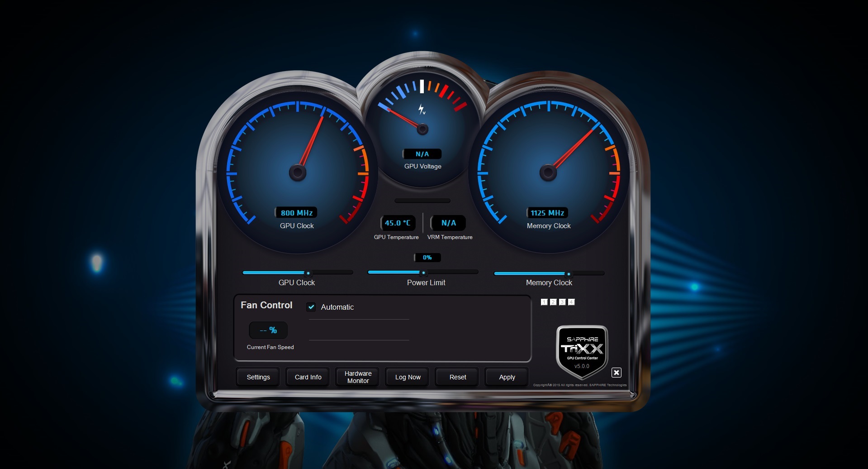Viewport: 868px width, 469px height.
Task: Click the 1125 MHz Memory Clock readout
Action: coord(548,212)
